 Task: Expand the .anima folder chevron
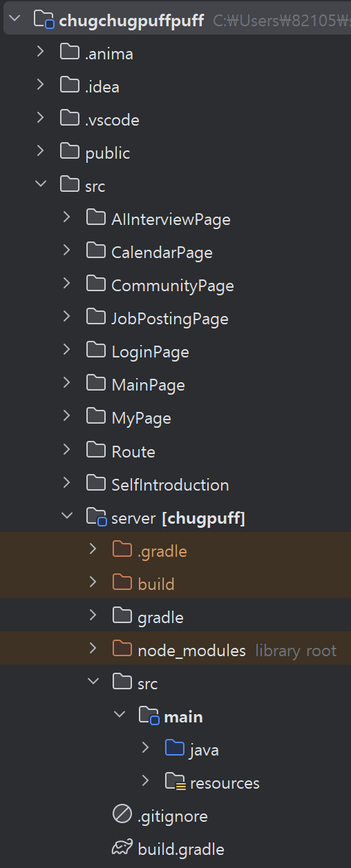(41, 52)
